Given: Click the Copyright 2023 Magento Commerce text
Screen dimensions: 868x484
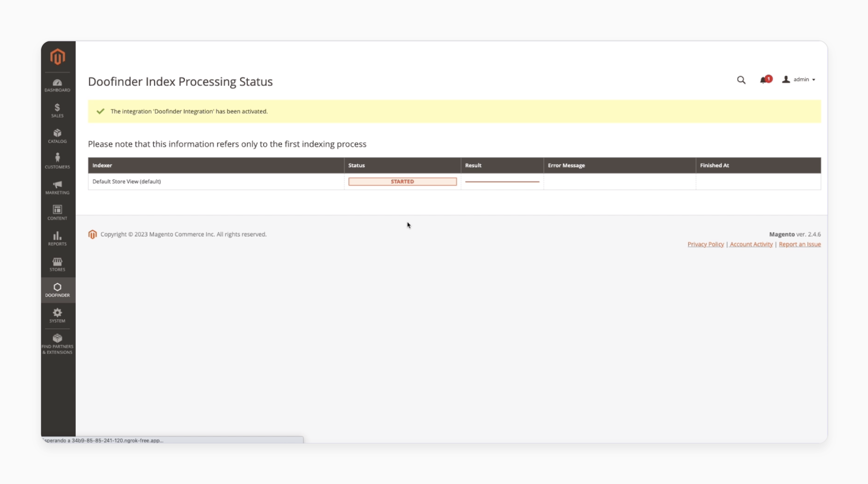Looking at the screenshot, I should coord(183,234).
